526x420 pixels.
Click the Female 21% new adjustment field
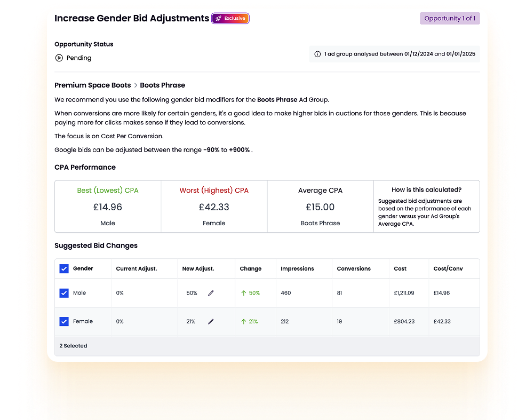point(191,322)
